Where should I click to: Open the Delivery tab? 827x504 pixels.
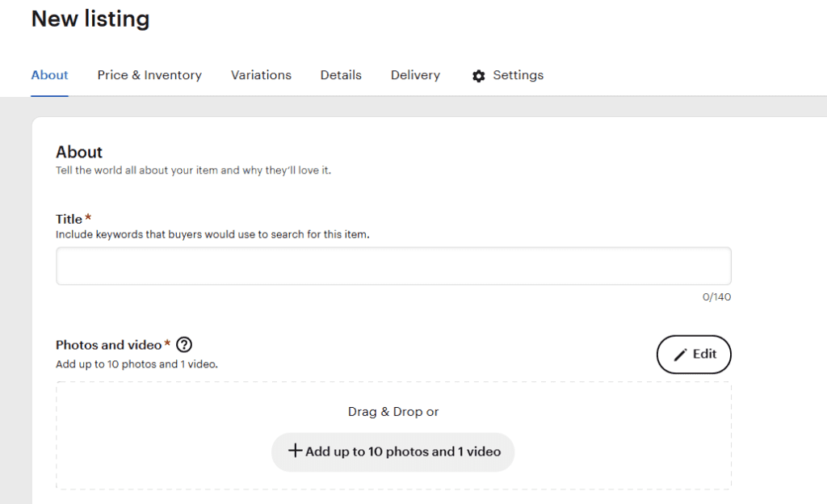click(x=415, y=75)
